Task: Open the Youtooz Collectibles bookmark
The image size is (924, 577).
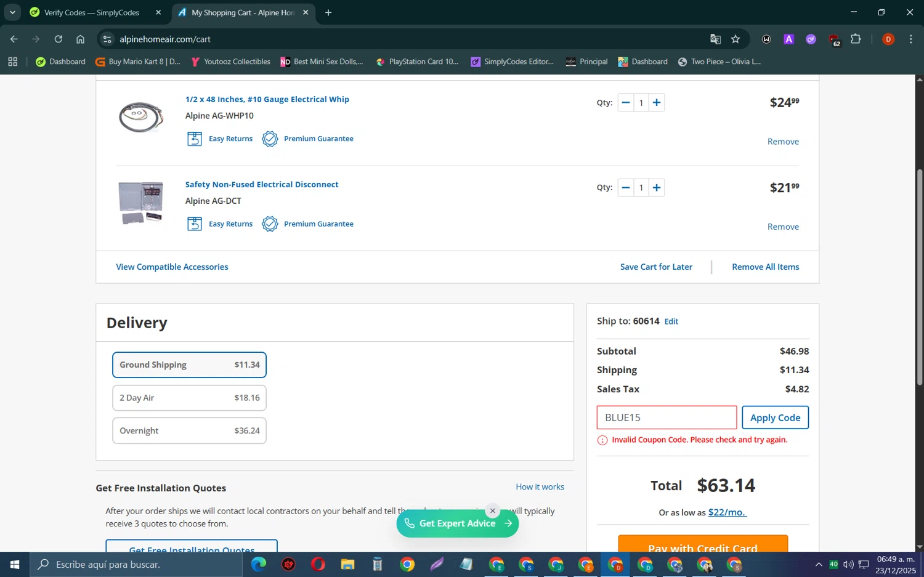Action: tap(231, 62)
